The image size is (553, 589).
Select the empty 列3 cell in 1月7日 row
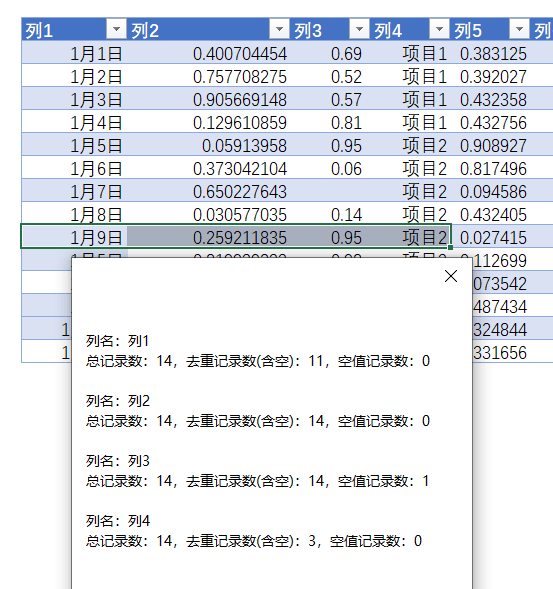pos(330,190)
